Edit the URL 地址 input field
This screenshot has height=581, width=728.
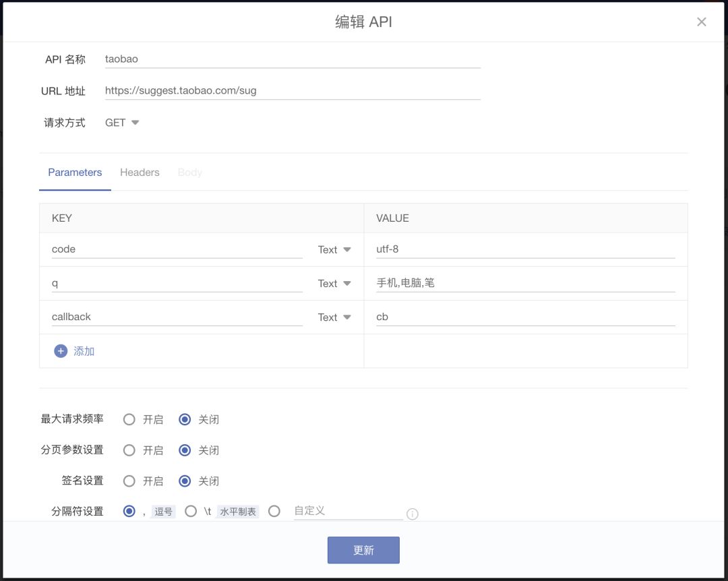[x=293, y=91]
